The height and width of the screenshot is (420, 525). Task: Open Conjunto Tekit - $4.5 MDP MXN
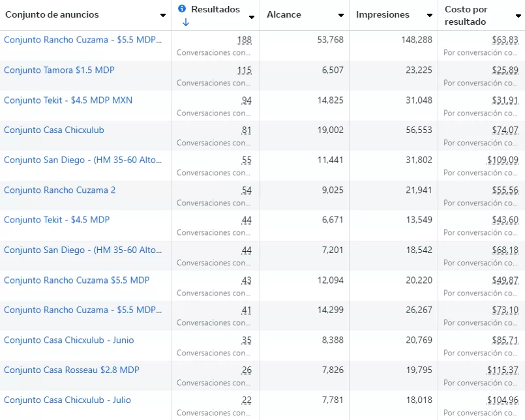pos(68,100)
